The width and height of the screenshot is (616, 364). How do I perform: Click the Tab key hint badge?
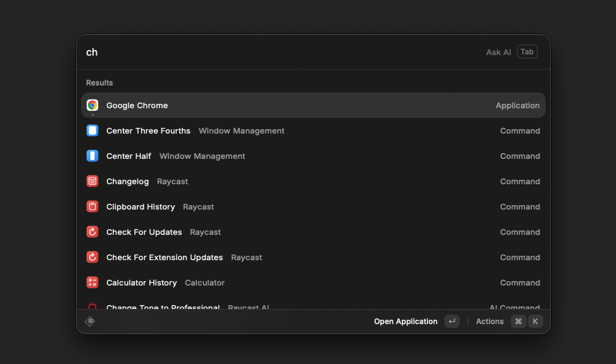(527, 52)
